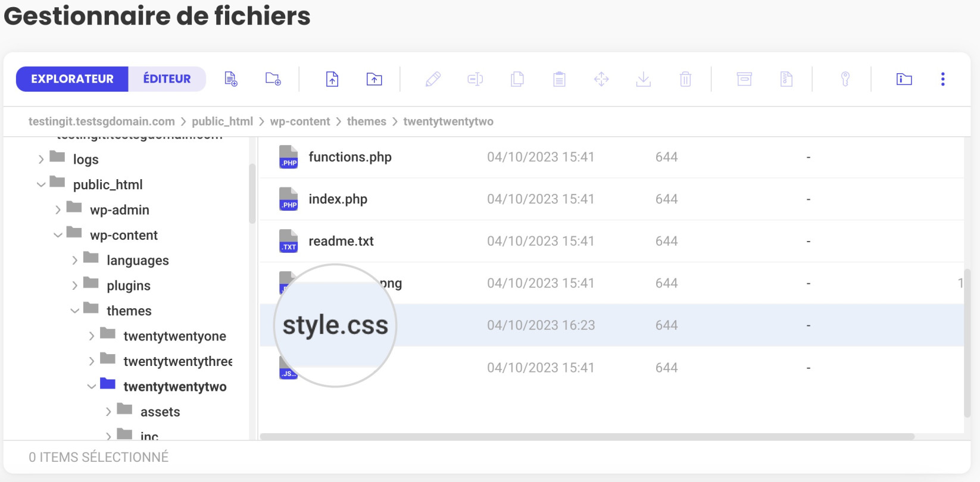Click the TXT icon of readme.txt
Screen dimensions: 980x482
pos(289,241)
